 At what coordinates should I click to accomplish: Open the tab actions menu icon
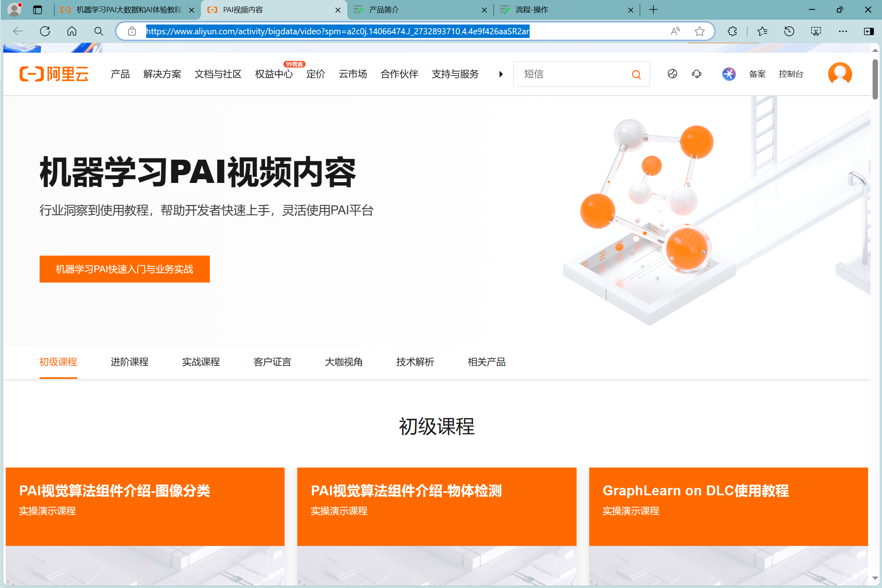pyautogui.click(x=38, y=10)
